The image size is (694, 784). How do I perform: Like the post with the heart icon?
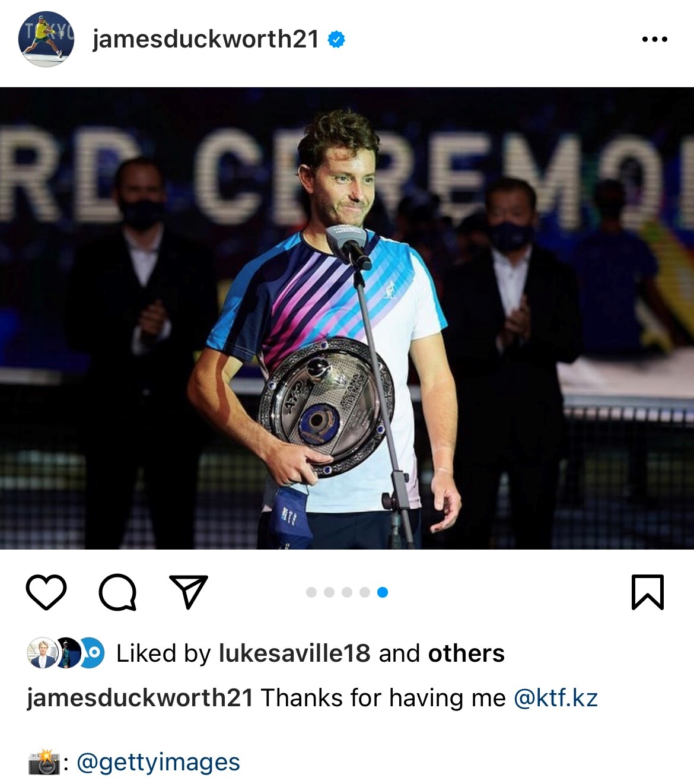[46, 592]
